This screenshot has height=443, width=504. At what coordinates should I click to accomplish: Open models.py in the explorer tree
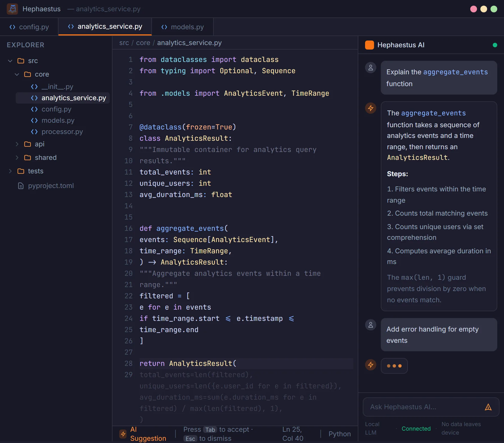63,120
